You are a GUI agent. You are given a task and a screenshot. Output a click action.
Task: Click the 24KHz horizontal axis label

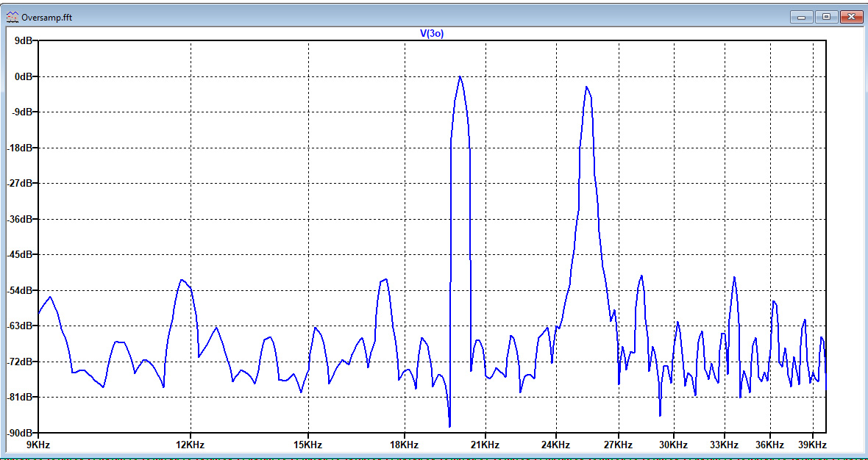[556, 445]
